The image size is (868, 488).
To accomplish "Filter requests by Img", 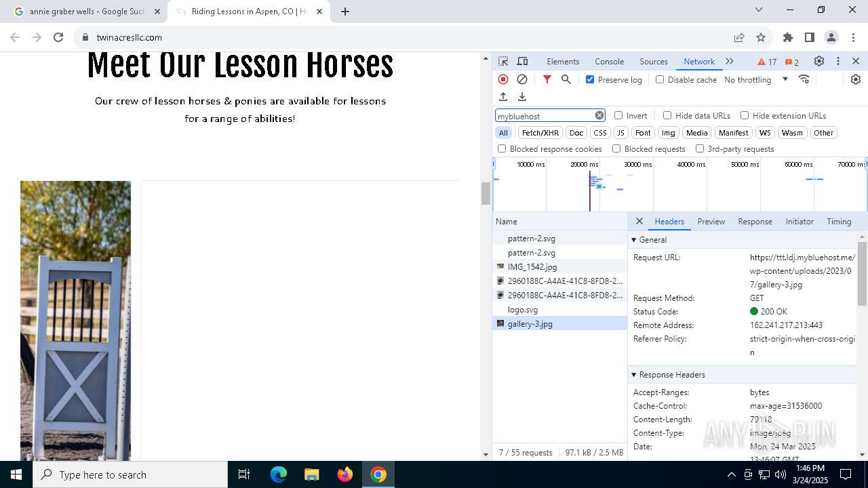I will 668,133.
